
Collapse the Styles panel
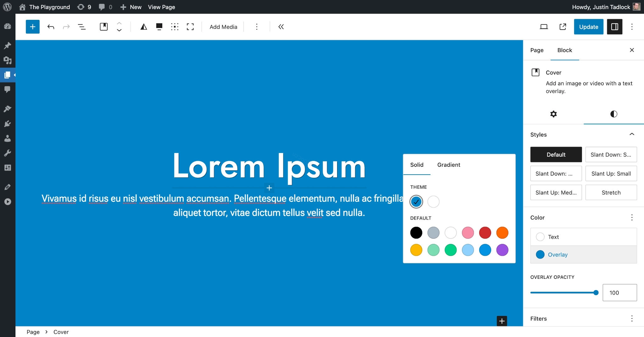pos(632,134)
